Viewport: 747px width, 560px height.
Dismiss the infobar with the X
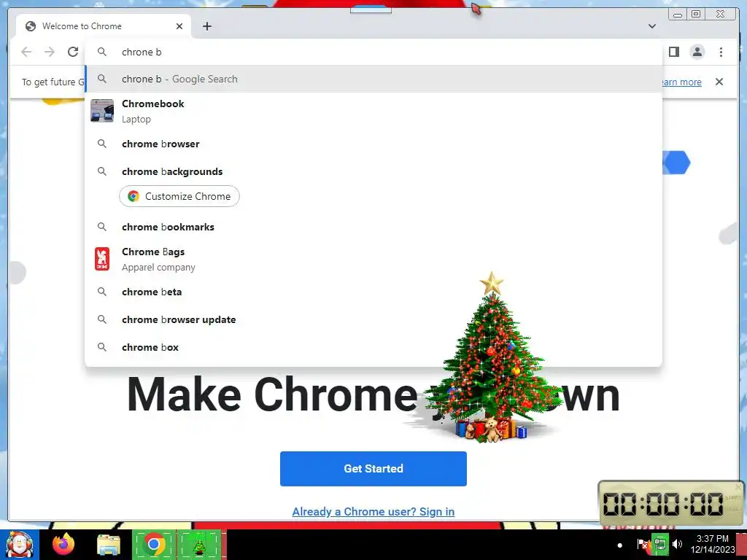(x=719, y=82)
